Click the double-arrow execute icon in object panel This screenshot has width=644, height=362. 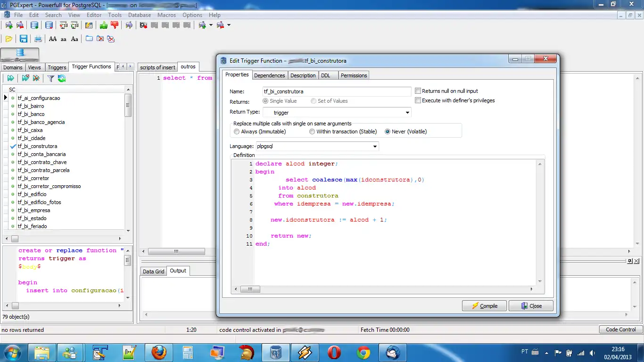pyautogui.click(x=10, y=78)
